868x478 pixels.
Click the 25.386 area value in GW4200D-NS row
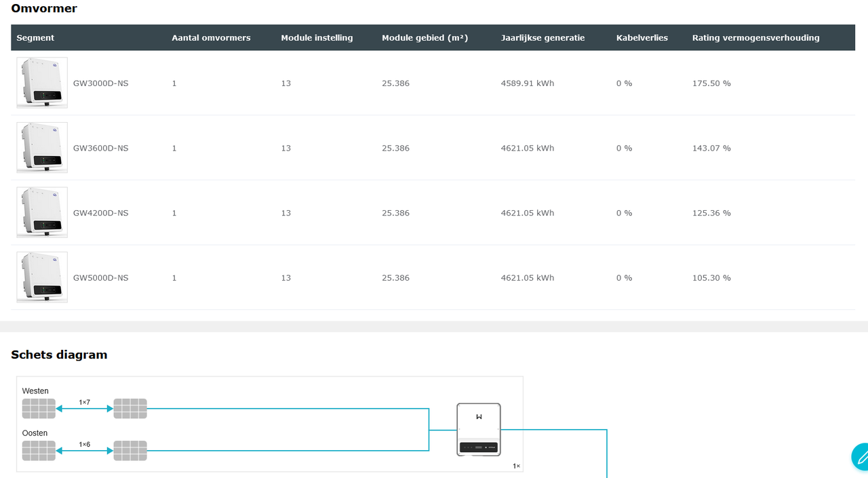(x=395, y=213)
